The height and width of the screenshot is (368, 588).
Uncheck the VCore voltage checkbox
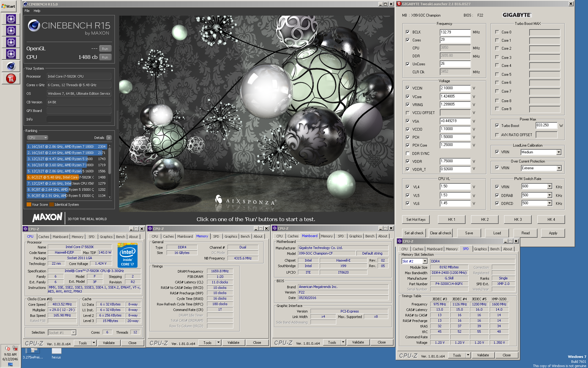(x=408, y=97)
